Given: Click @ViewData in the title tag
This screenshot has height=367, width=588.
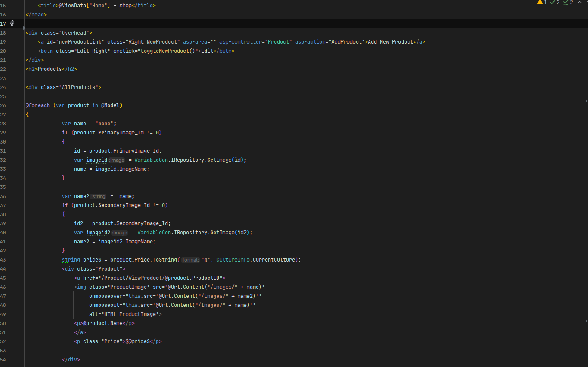Looking at the screenshot, I should 72,6.
